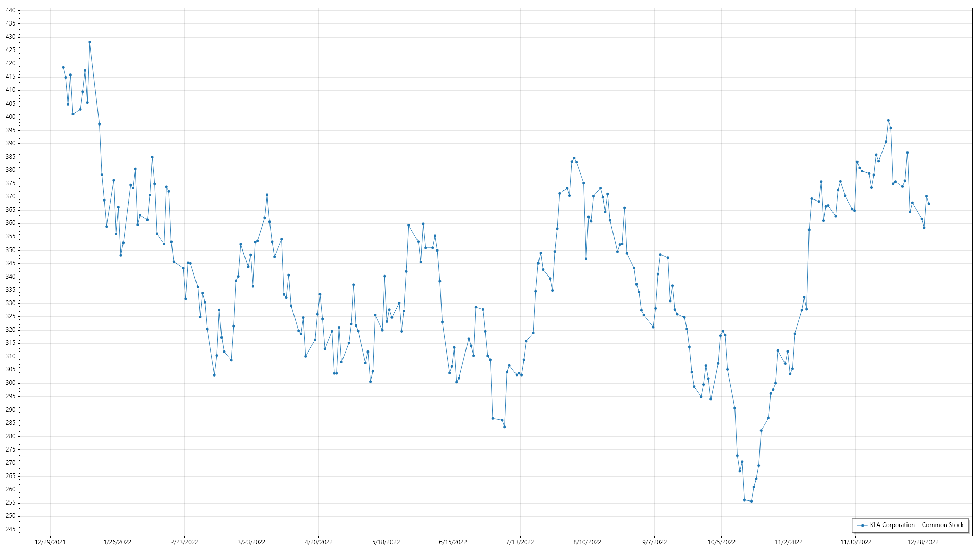
Task: Click the 11/2/2022 x-axis date label
Action: tap(789, 542)
